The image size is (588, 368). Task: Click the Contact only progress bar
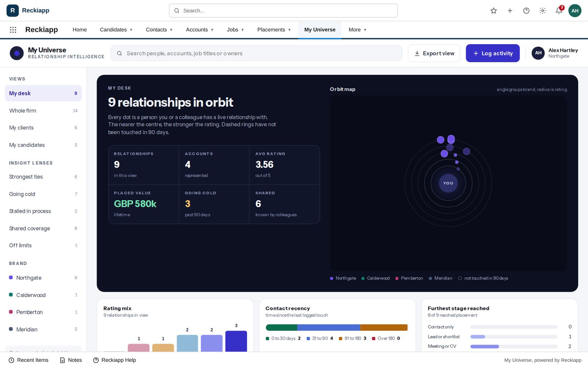click(x=514, y=327)
